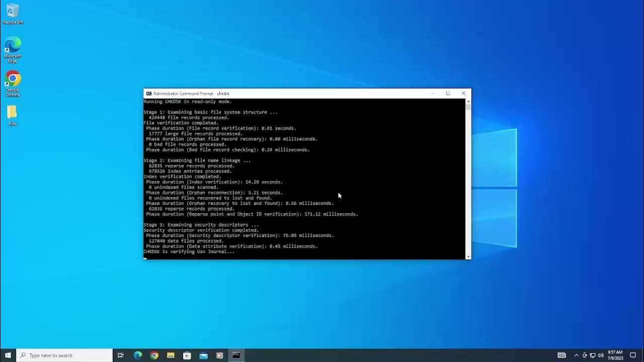Click the '0 unindexed files scanned.' line

(184, 187)
